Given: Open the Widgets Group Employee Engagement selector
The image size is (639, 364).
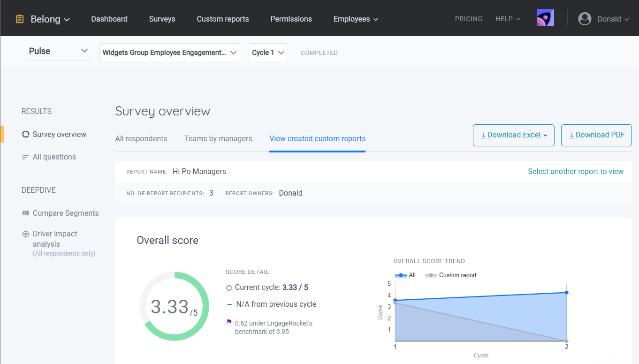Looking at the screenshot, I should (170, 53).
